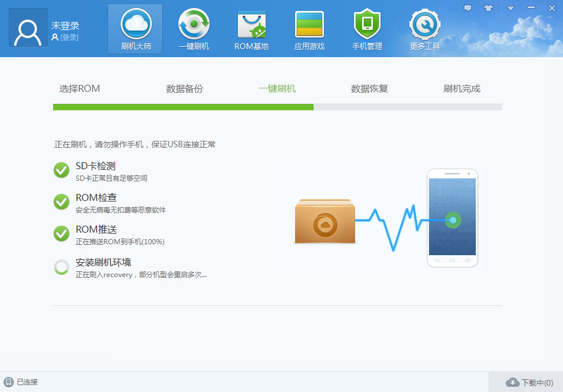Click the feedback speech bubble icon
The image size is (563, 392).
click(x=468, y=8)
